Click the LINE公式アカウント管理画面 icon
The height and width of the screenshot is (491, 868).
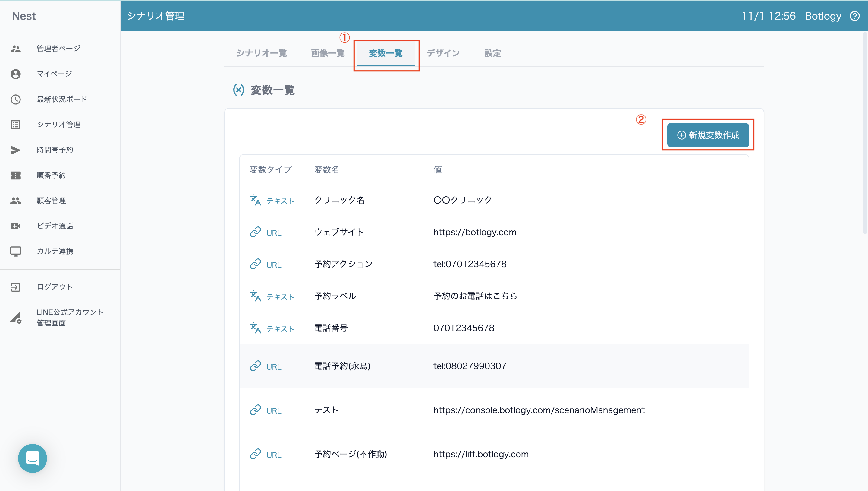15,318
